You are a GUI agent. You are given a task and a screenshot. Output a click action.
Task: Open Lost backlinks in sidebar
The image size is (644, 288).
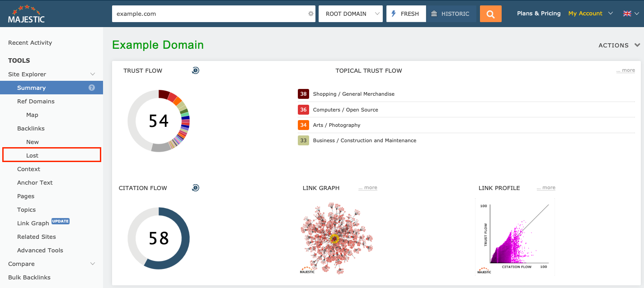[x=33, y=155]
